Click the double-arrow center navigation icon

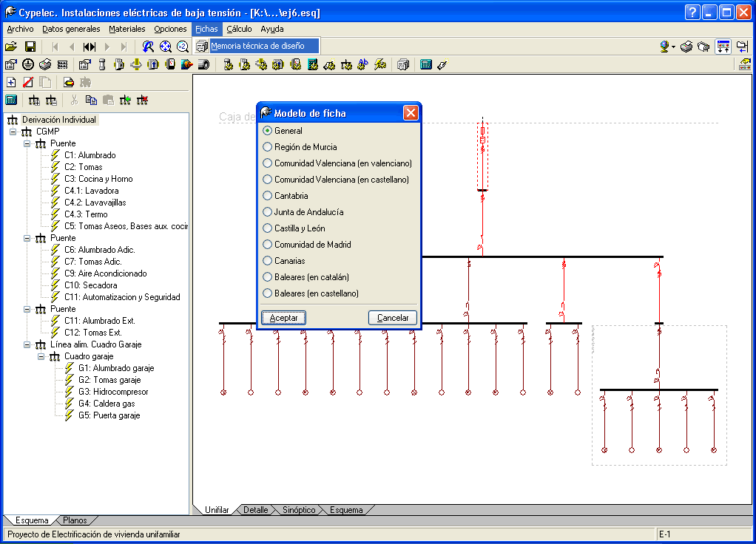point(90,47)
